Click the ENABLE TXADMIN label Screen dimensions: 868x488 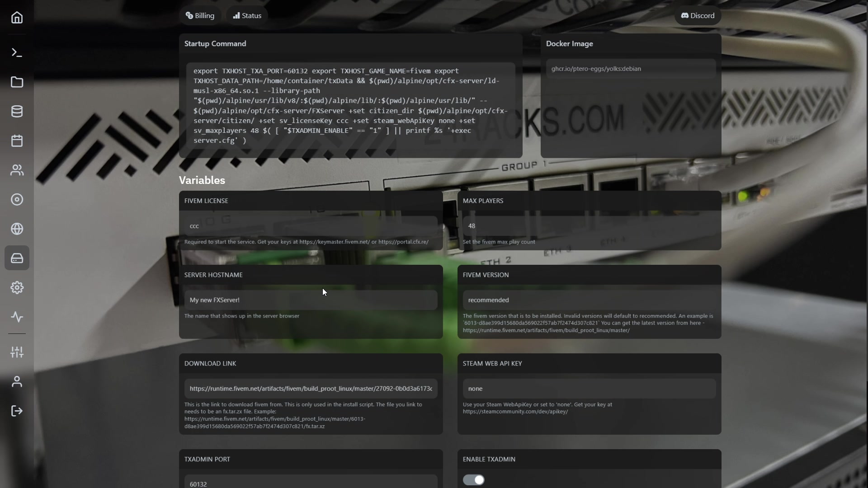pos(489,459)
